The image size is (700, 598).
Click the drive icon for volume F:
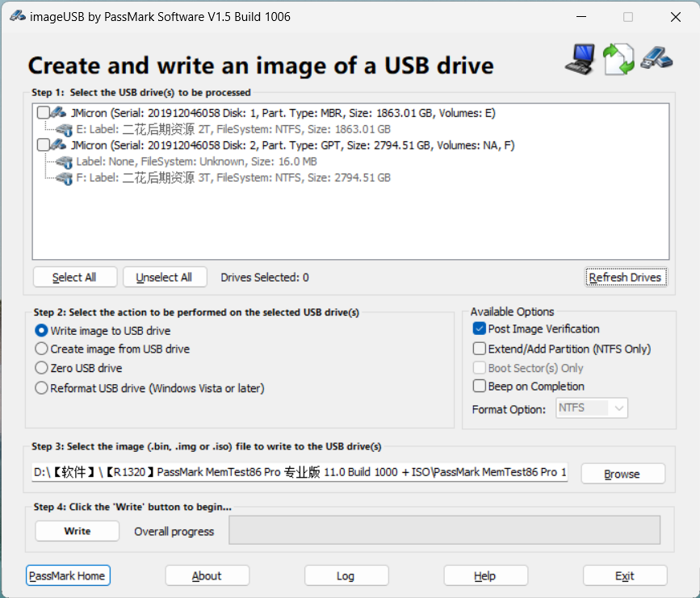64,178
